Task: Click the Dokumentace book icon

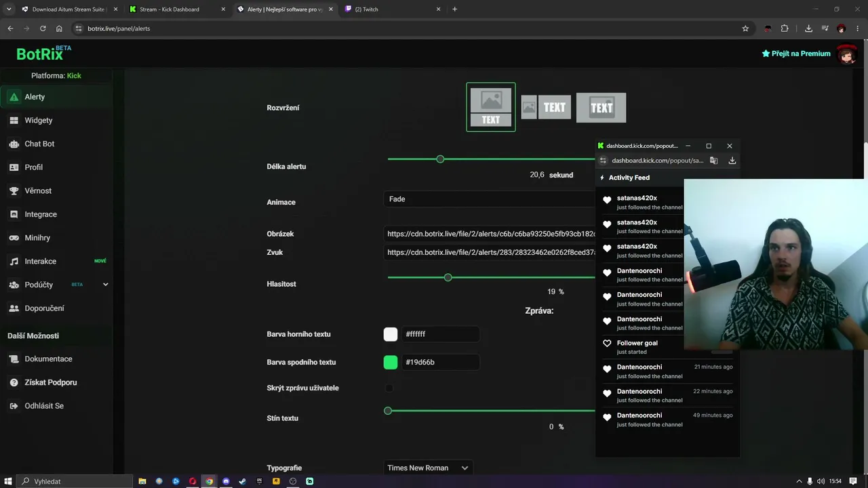Action: (x=14, y=359)
